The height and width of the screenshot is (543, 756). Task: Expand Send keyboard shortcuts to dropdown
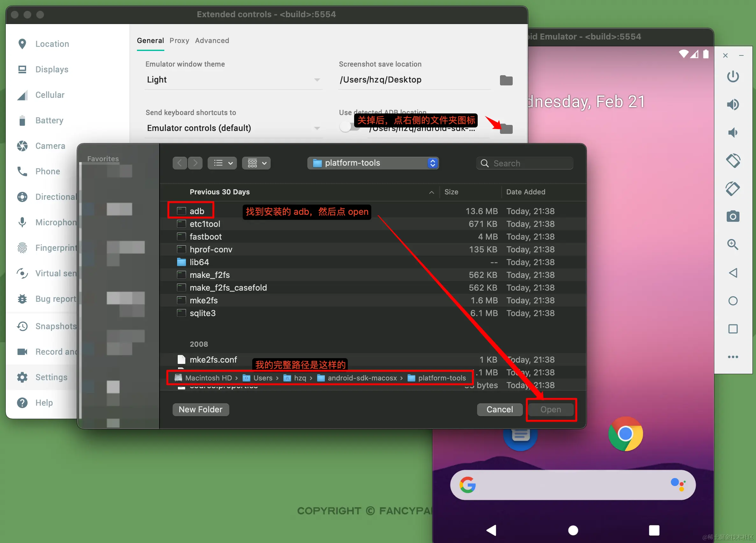(x=233, y=128)
